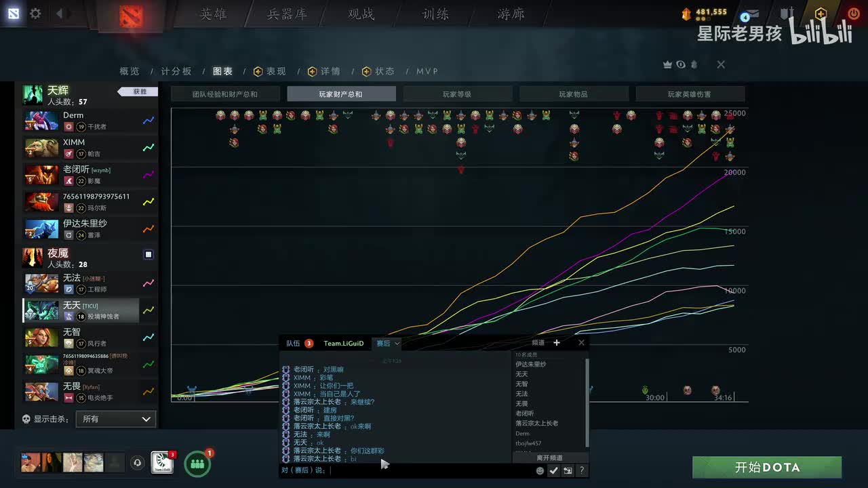
Task: Click the chat member list scrollbar
Action: [587, 403]
